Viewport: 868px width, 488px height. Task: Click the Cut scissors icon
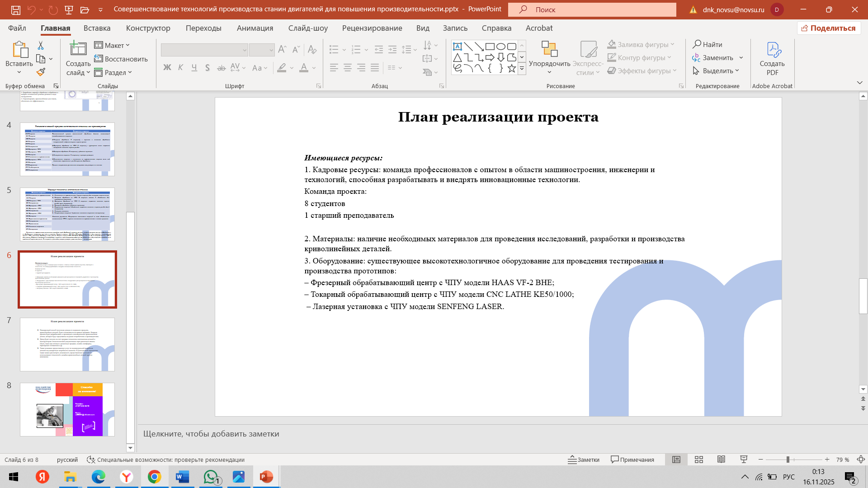point(41,45)
